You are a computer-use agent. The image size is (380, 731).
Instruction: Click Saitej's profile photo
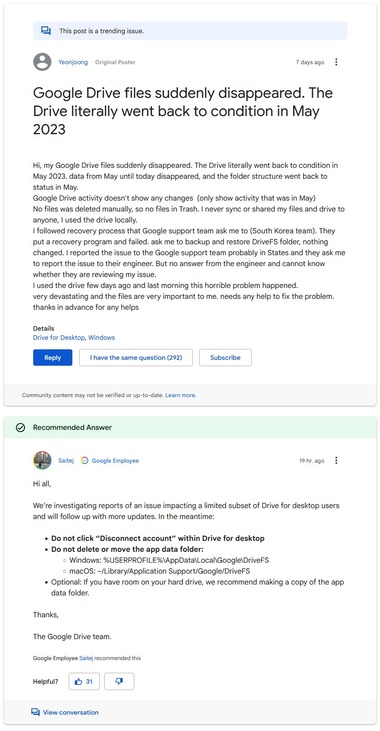[x=42, y=460]
